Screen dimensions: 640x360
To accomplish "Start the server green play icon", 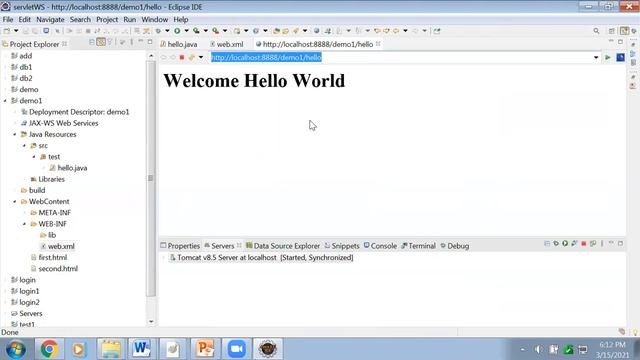I will click(565, 244).
